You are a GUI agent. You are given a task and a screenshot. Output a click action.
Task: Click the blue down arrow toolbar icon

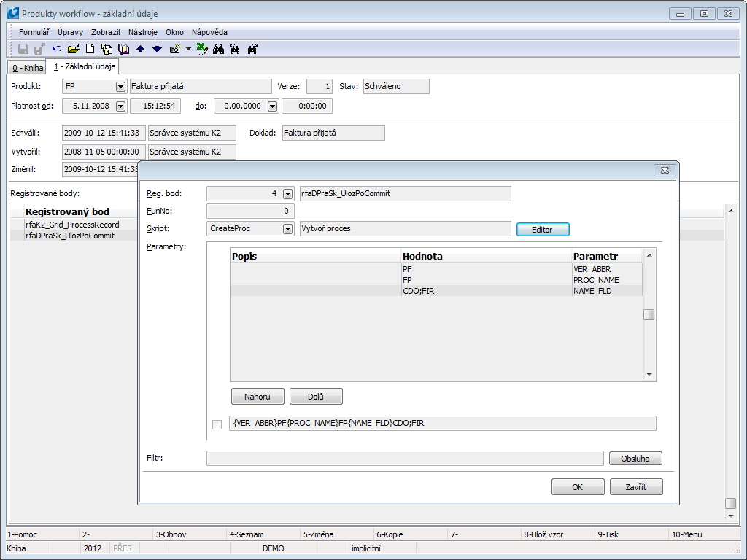157,49
